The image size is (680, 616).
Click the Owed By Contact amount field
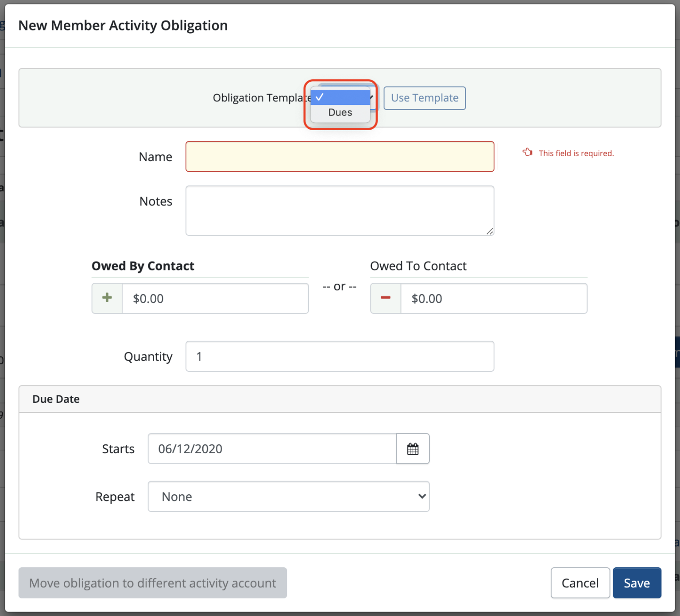215,298
